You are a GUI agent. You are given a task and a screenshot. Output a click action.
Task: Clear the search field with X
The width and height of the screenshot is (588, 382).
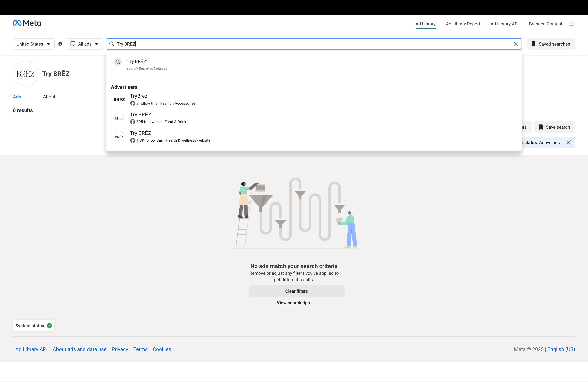[x=516, y=44]
